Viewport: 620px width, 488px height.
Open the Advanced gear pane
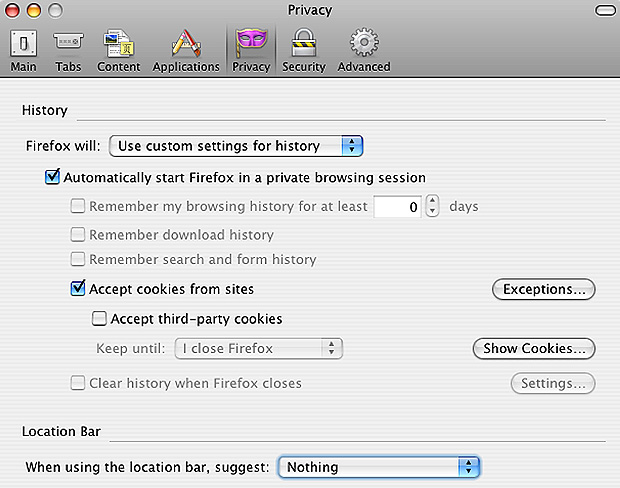click(364, 51)
